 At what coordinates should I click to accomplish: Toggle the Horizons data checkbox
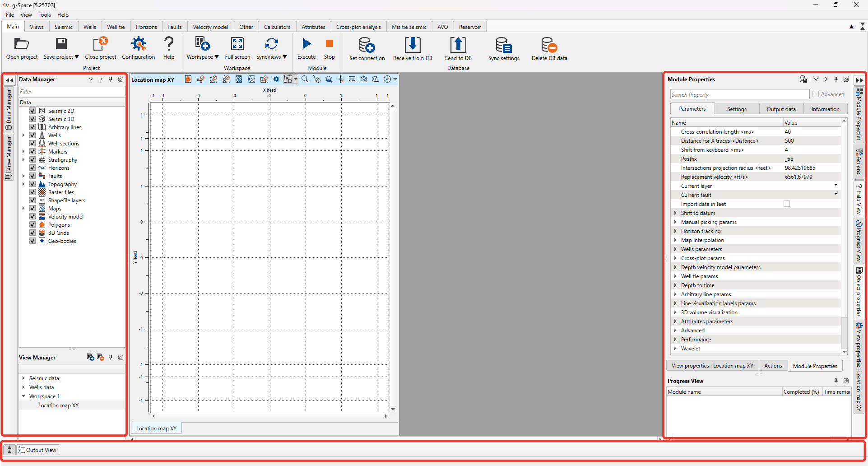click(32, 168)
